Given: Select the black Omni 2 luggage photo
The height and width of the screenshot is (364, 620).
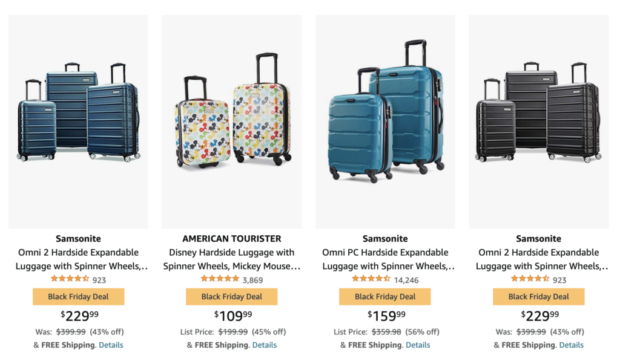Looking at the screenshot, I should [x=539, y=115].
